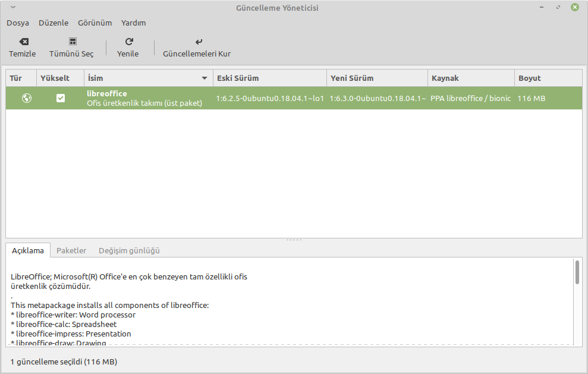Click the Temizle clear icon
The image size is (588, 374).
pos(24,42)
